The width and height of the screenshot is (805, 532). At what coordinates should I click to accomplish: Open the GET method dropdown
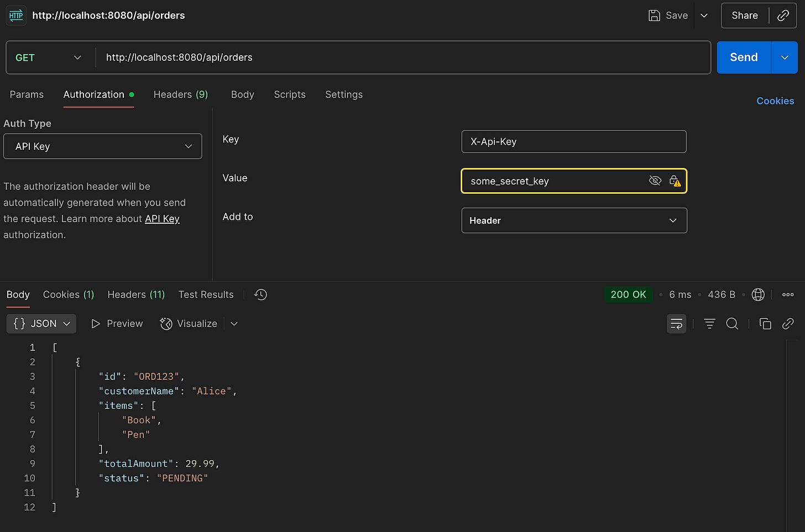click(49, 57)
